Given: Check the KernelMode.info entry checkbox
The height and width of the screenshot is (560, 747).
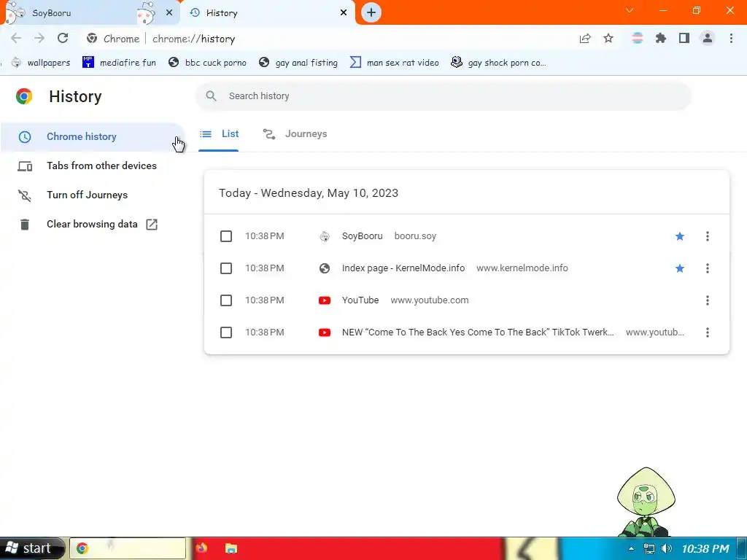Looking at the screenshot, I should click(226, 268).
